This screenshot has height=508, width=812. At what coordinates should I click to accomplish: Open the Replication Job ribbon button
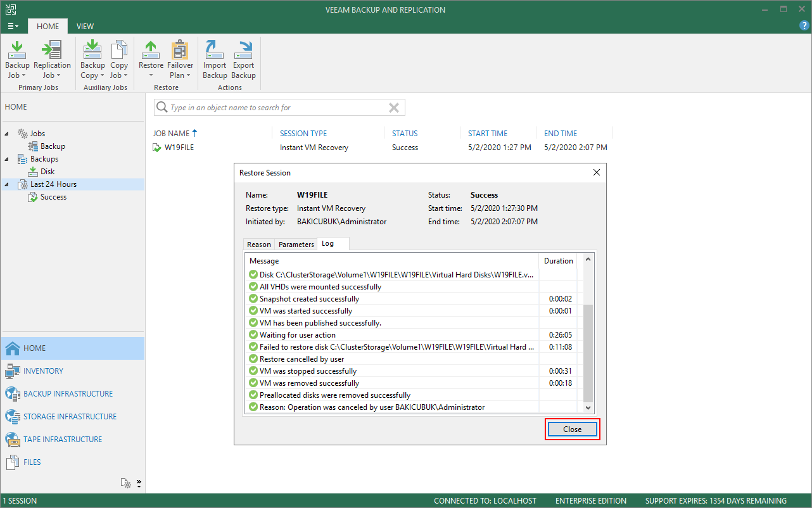[52, 60]
